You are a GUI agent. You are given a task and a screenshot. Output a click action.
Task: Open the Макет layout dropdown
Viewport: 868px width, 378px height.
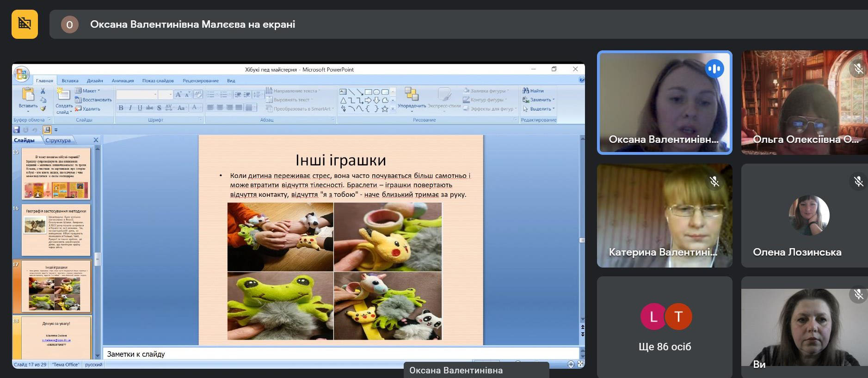[88, 91]
